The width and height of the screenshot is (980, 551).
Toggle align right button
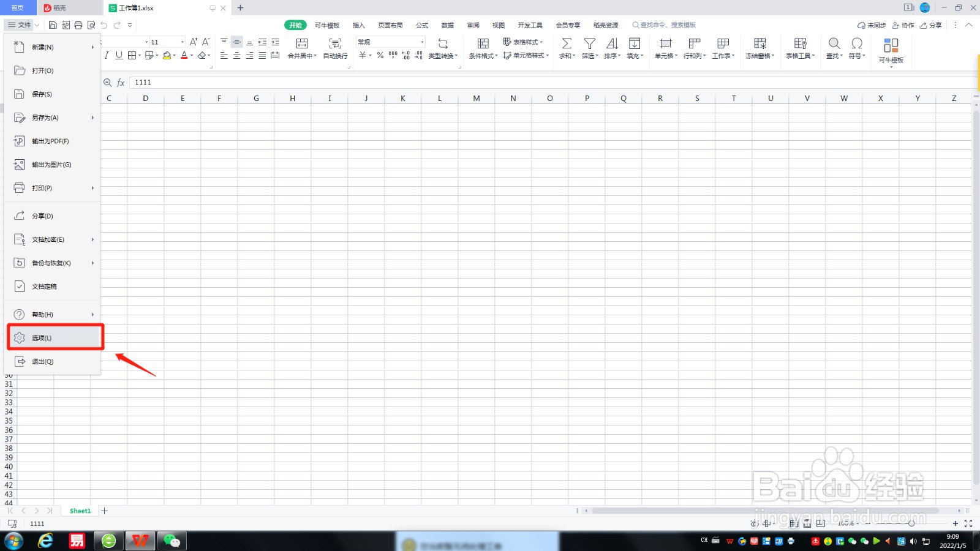[249, 56]
